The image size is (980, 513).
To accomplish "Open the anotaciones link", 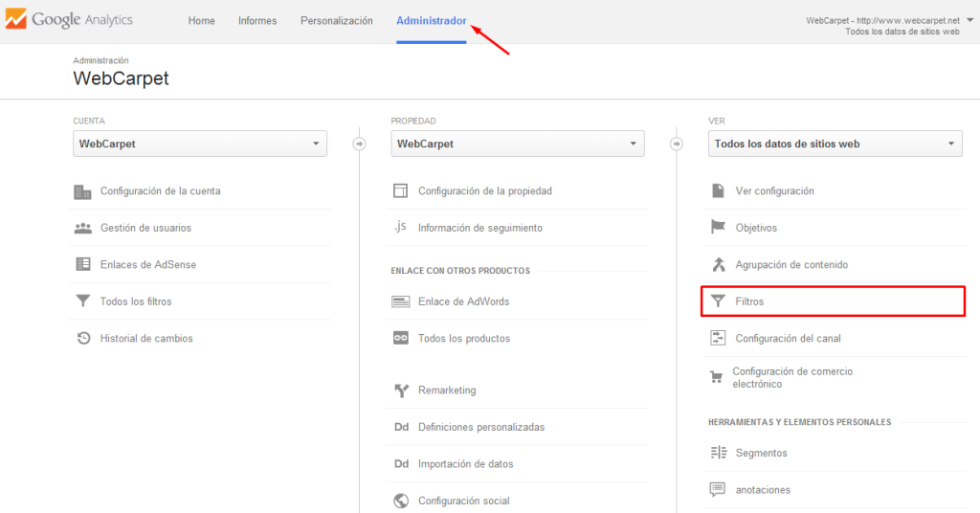I will pyautogui.click(x=763, y=490).
